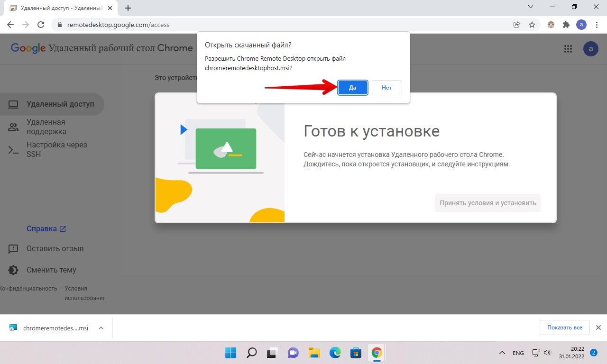
Task: Click the Удаленная поддержка people icon
Action: click(x=13, y=127)
